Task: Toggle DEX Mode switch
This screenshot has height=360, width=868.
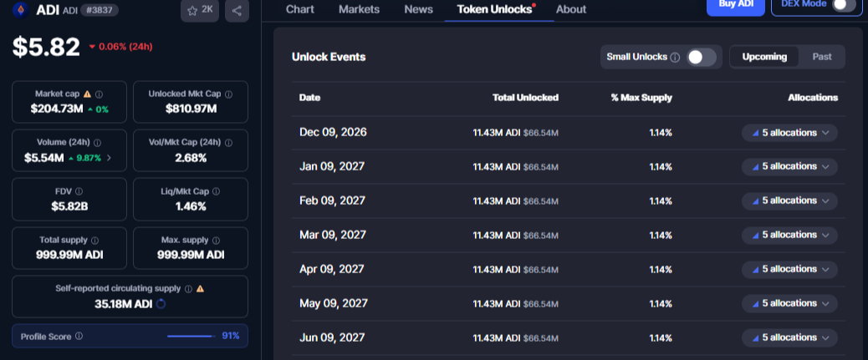Action: 843,4
